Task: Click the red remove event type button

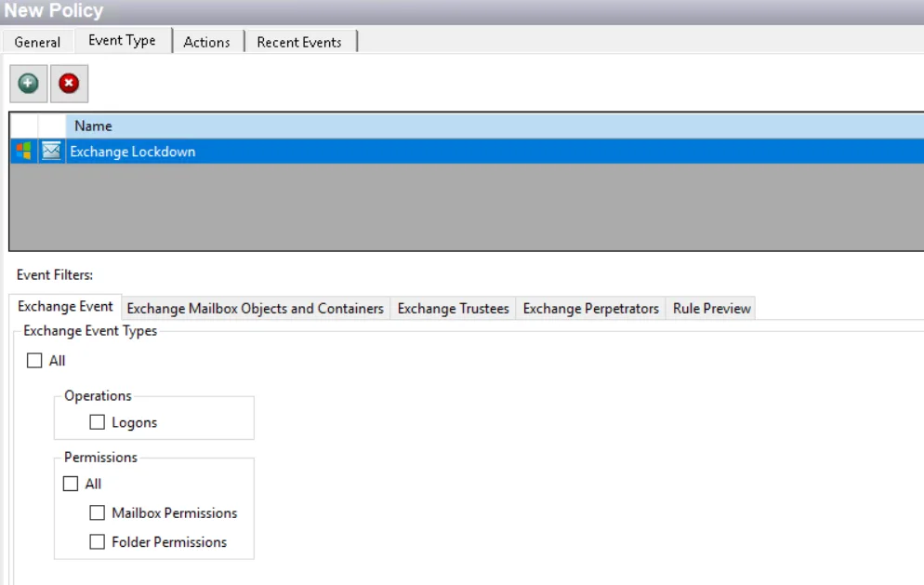Action: click(69, 84)
